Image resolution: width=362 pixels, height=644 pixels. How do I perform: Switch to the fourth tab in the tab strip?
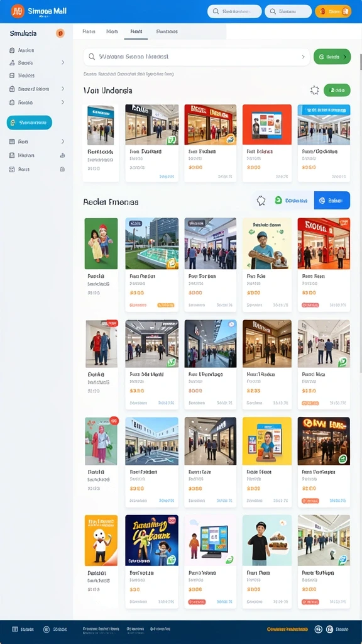coord(167,31)
